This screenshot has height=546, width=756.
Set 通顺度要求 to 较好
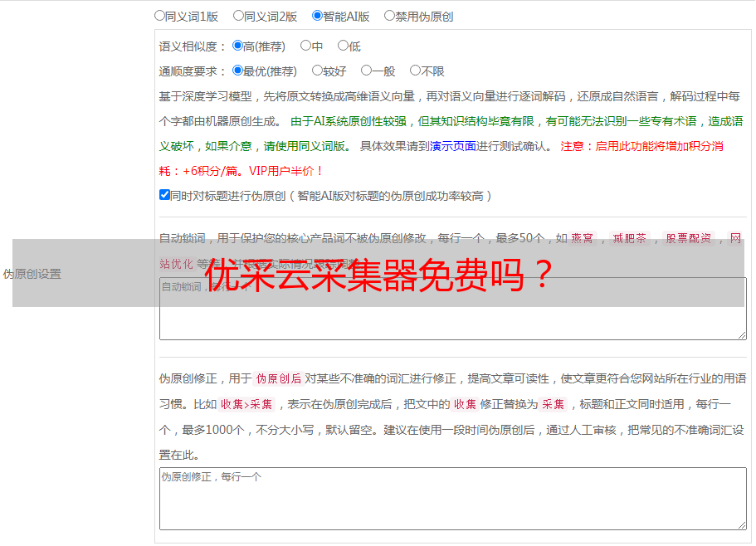click(x=317, y=71)
